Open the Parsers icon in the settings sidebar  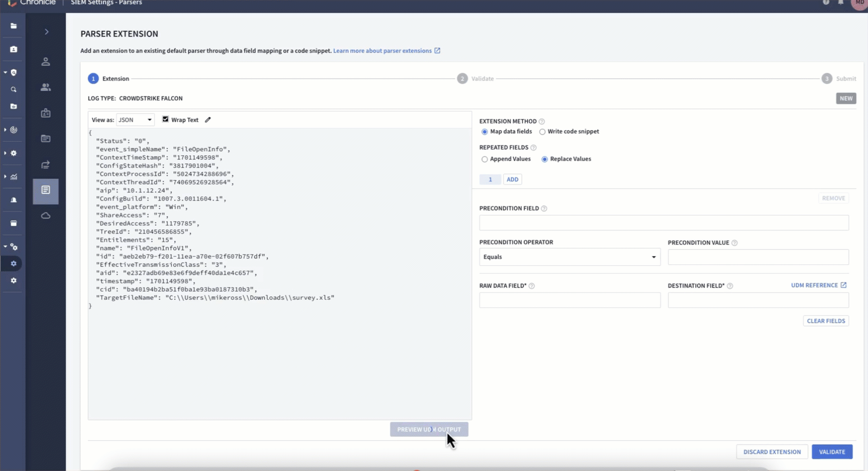pyautogui.click(x=46, y=190)
